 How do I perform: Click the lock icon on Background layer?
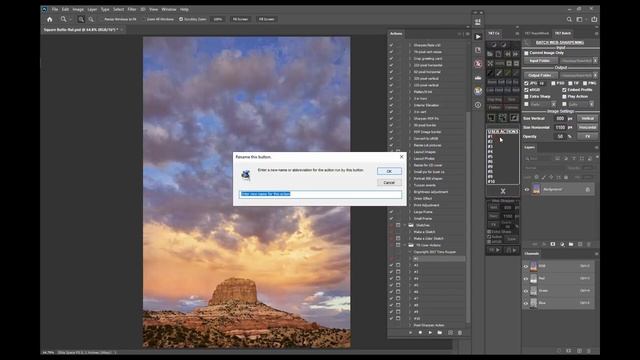click(x=588, y=189)
